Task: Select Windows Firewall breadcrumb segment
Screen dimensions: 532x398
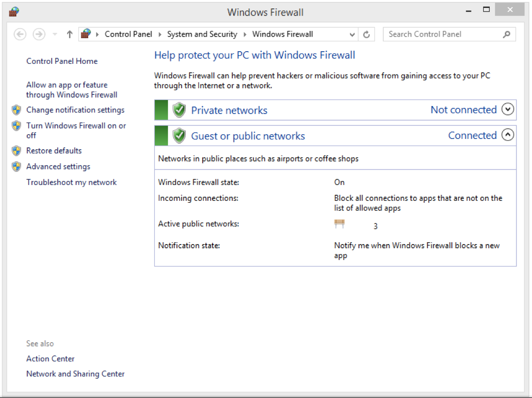Action: click(x=282, y=34)
